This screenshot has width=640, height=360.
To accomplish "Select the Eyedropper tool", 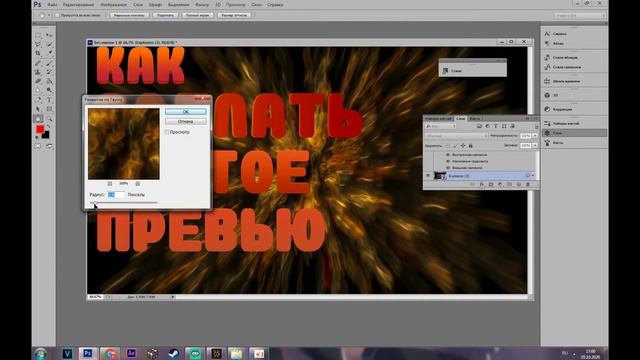I will coord(49,53).
